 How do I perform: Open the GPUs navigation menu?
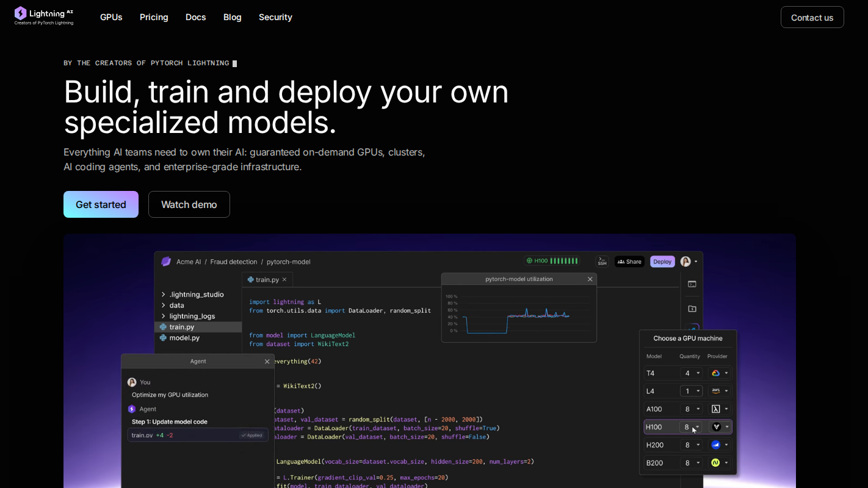coord(111,17)
